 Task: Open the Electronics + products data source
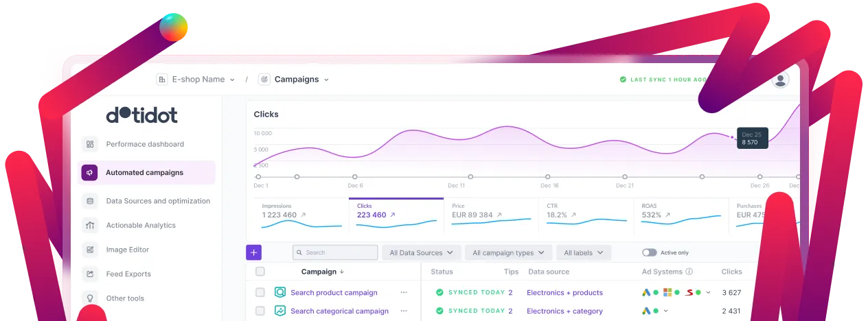pos(564,292)
